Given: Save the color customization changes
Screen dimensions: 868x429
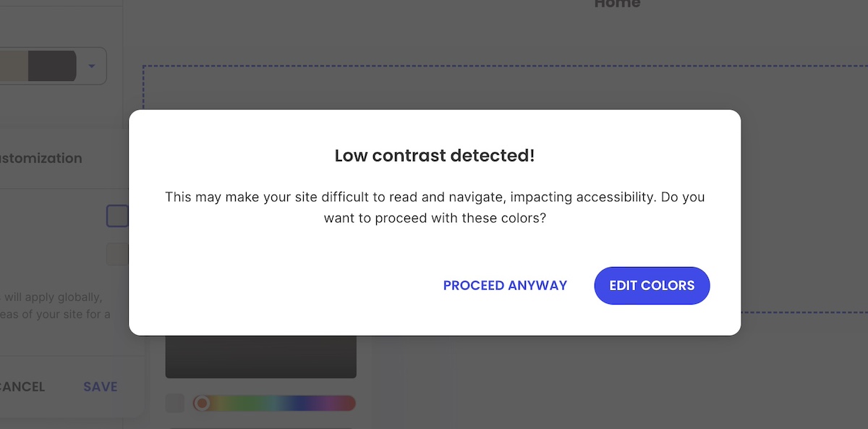Looking at the screenshot, I should 100,386.
